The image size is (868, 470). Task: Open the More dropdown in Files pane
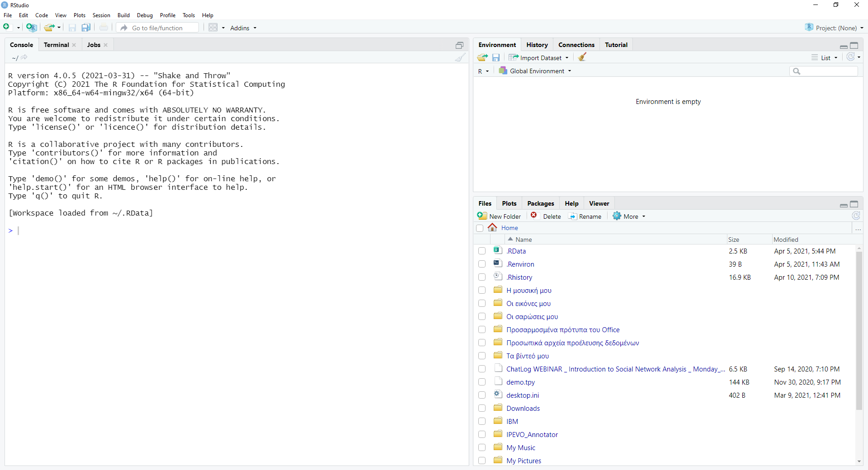tap(629, 216)
